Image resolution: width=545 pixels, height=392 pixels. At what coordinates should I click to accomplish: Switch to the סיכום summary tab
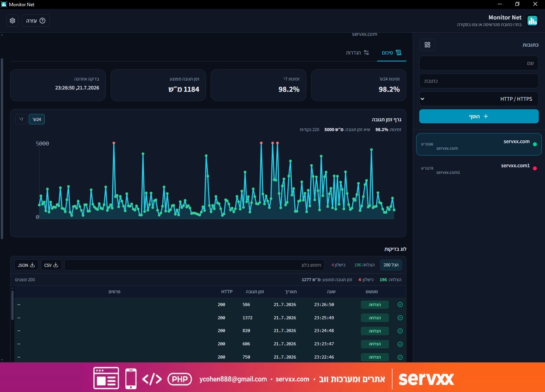tap(391, 52)
